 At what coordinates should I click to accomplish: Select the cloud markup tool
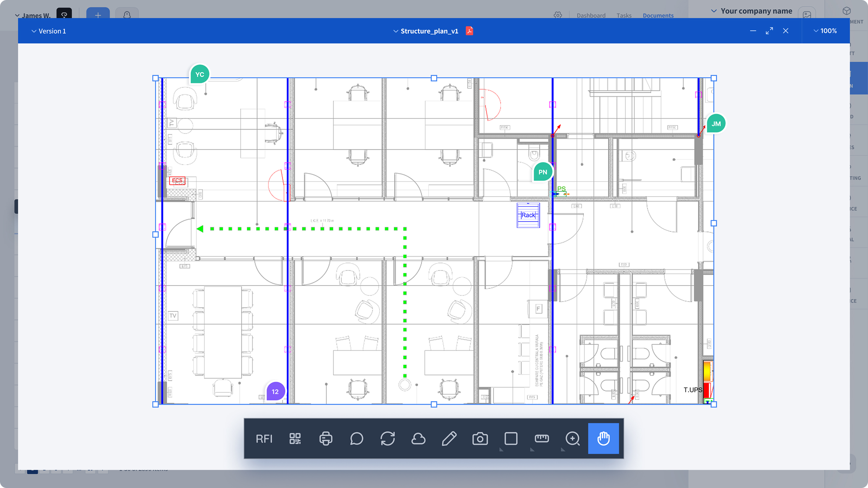pyautogui.click(x=418, y=439)
